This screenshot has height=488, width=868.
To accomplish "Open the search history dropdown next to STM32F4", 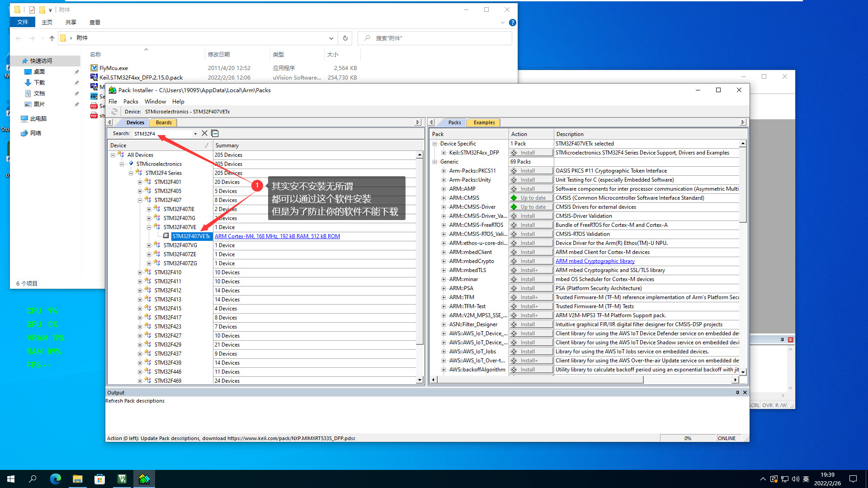I will (195, 133).
